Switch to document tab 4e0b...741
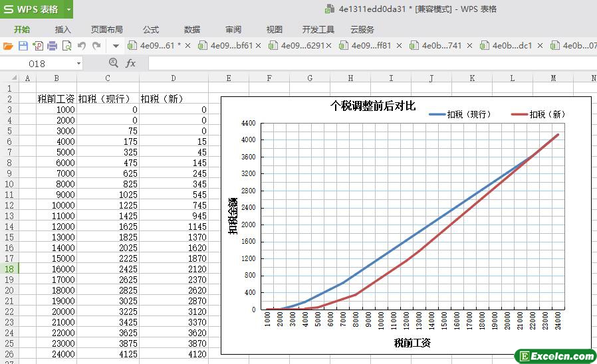597x364 pixels. pyautogui.click(x=435, y=46)
